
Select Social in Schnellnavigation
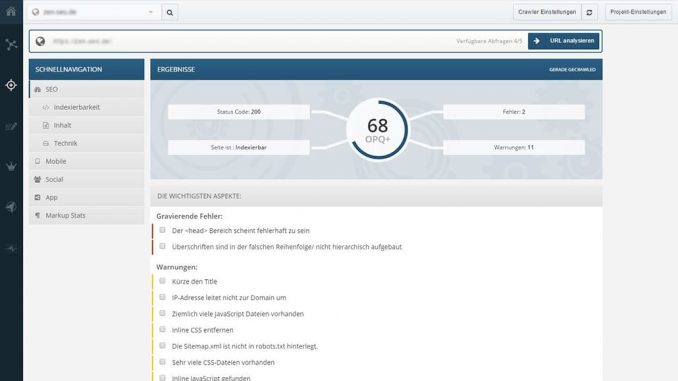coord(86,179)
